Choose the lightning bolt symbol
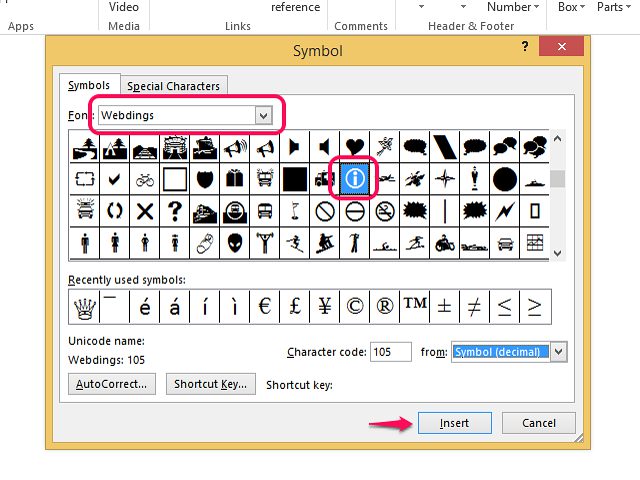Screen dimensions: 640x480 (x=504, y=211)
